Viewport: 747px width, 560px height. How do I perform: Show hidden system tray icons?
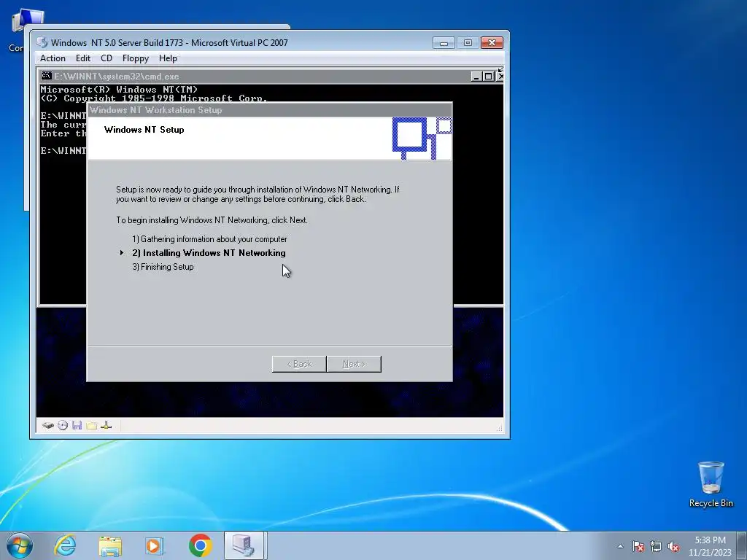click(620, 546)
